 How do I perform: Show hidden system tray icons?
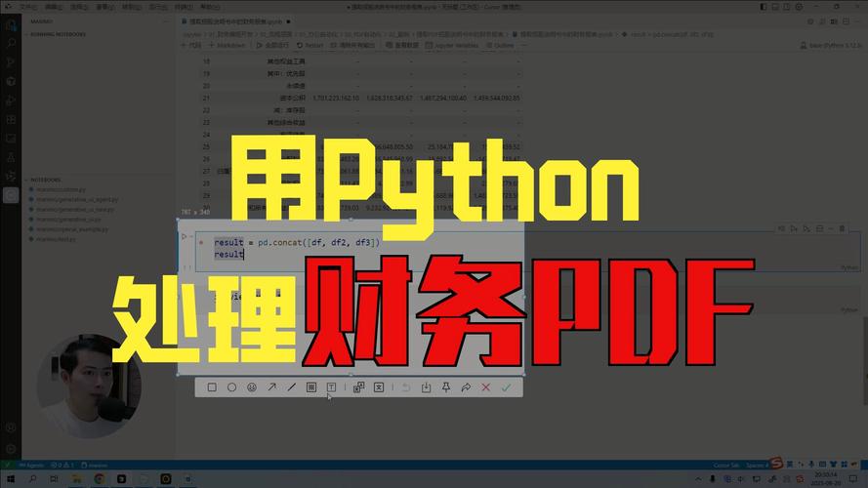(x=699, y=479)
